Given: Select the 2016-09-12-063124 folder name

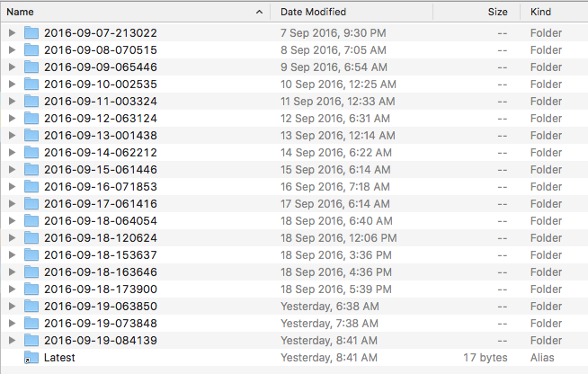Looking at the screenshot, I should point(100,119).
